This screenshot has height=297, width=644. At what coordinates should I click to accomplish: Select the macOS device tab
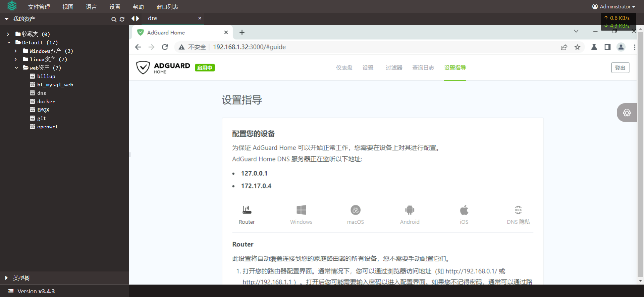[356, 215]
